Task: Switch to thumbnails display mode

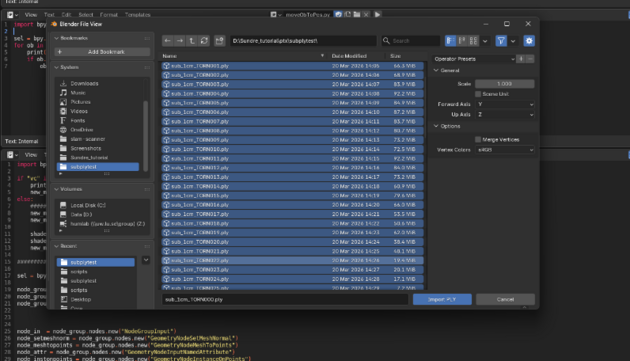Action: click(x=473, y=41)
